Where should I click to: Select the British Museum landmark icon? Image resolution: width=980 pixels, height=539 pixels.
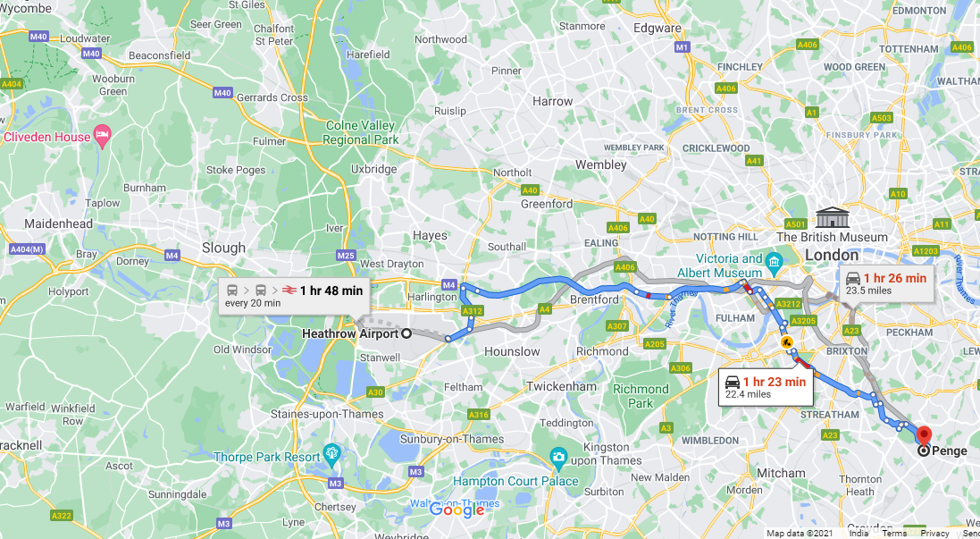[x=833, y=217]
